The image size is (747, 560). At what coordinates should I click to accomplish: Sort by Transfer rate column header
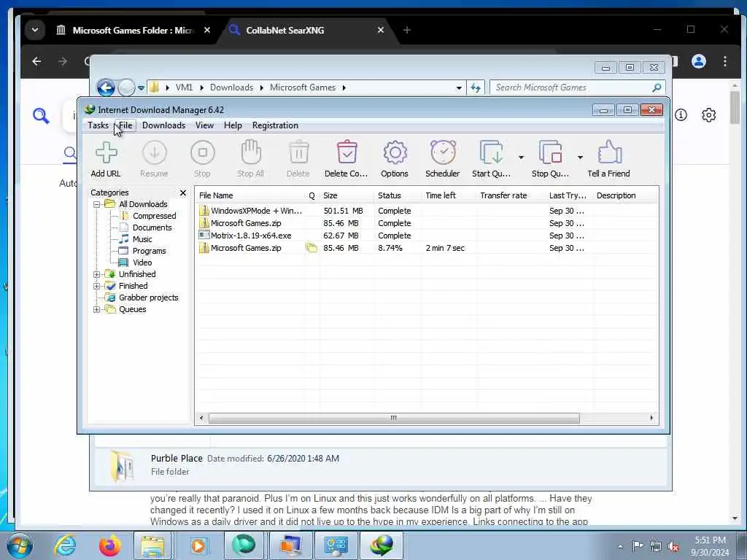[511, 195]
